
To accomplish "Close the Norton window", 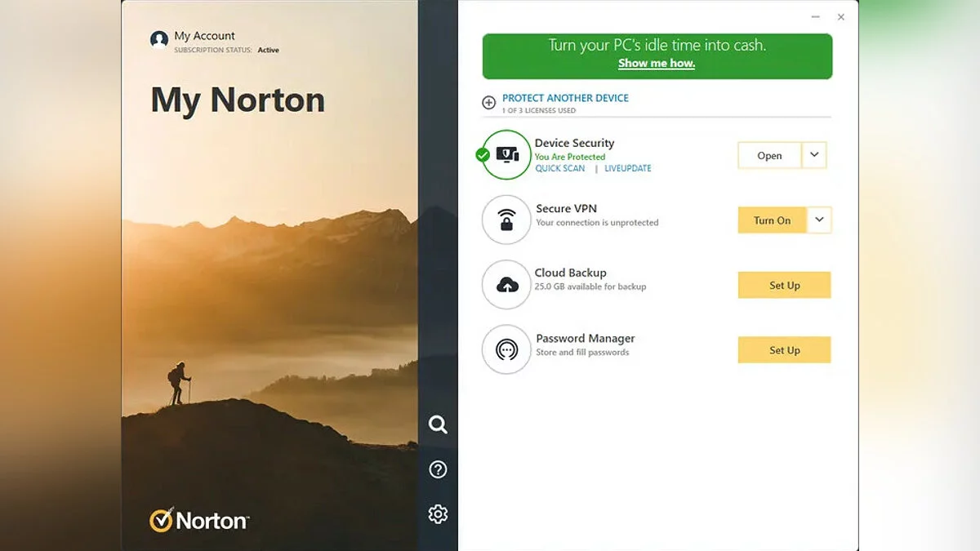I will point(841,17).
